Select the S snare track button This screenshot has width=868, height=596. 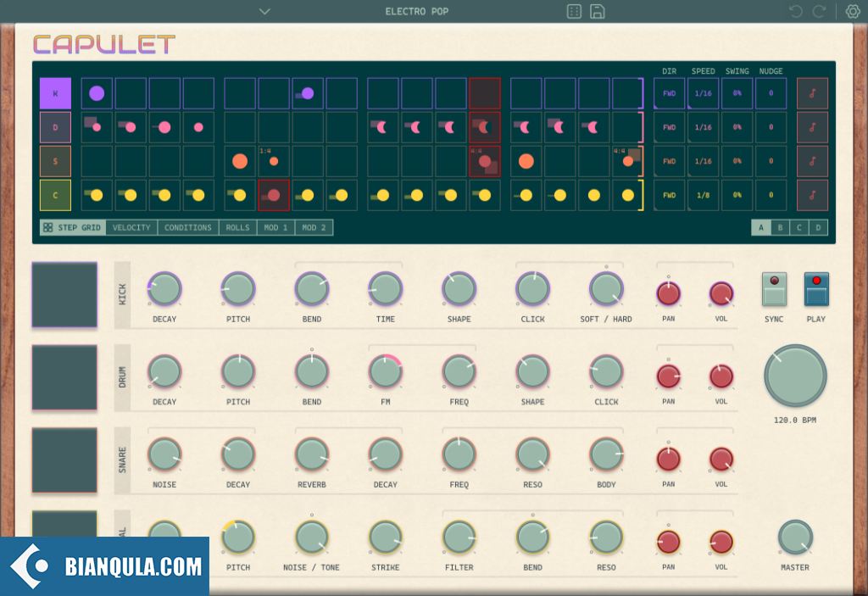(55, 161)
